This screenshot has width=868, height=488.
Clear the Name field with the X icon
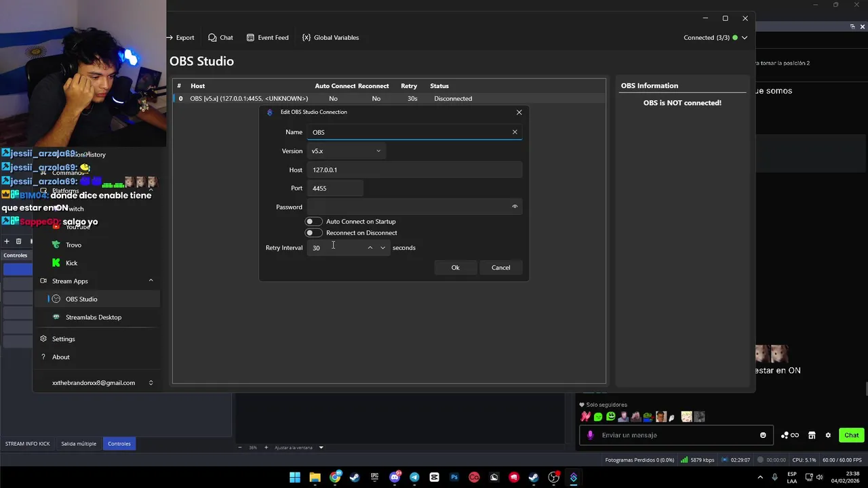[x=515, y=132]
